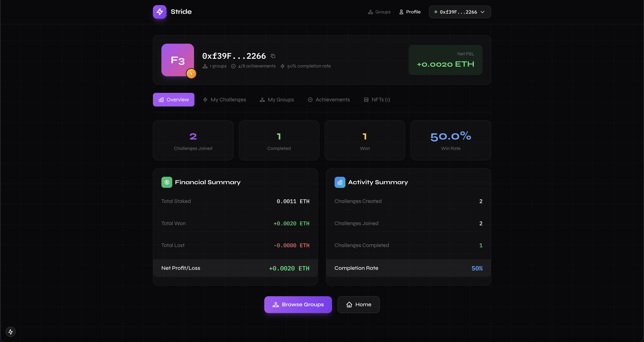Click the Home button
The image size is (644, 342).
click(x=358, y=305)
